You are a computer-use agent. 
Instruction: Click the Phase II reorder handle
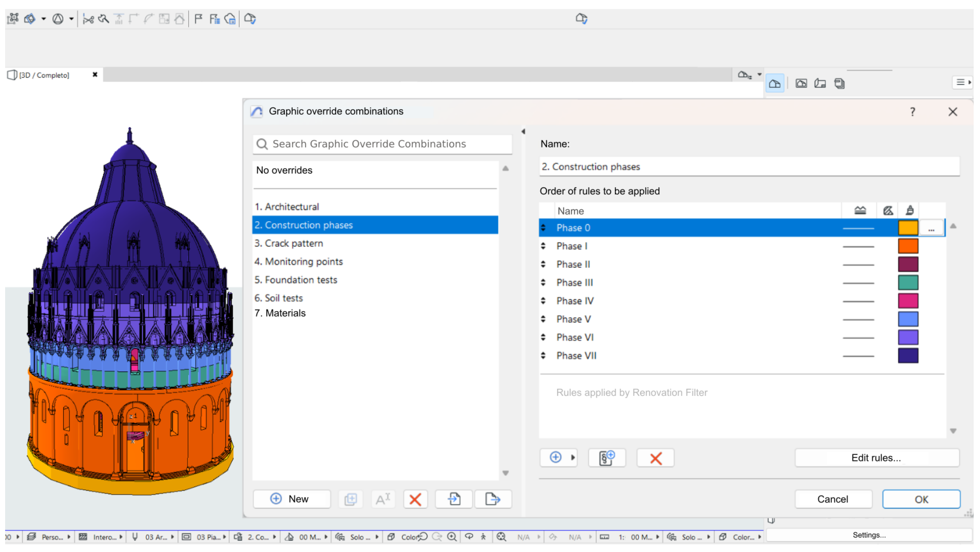543,264
